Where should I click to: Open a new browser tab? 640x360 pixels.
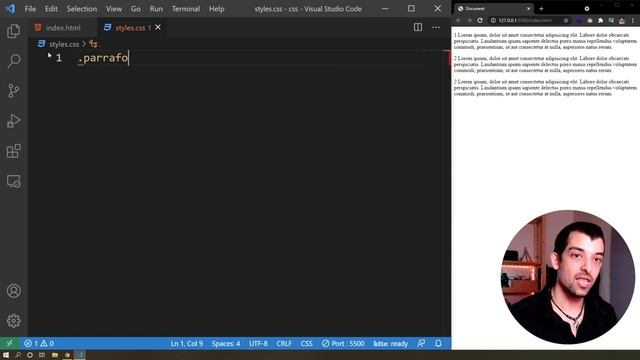coord(541,9)
